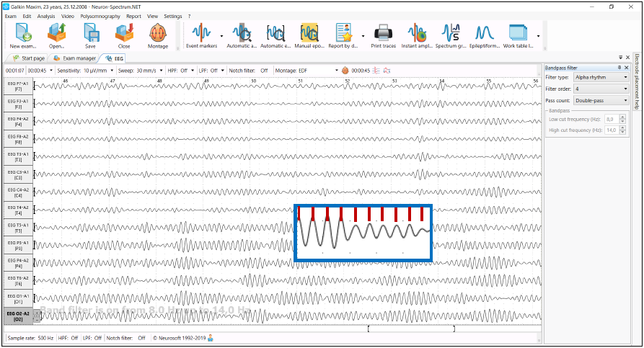
Task: Open the Polysomnography menu
Action: 100,17
